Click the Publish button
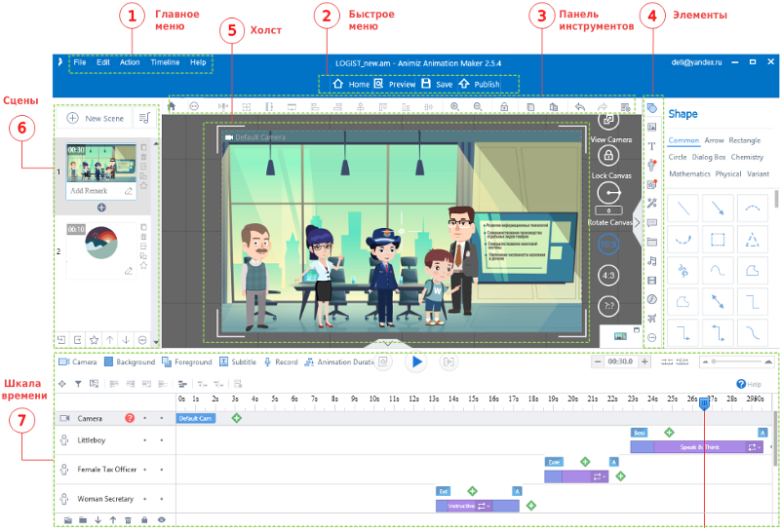Image resolution: width=780 pixels, height=532 pixels. pos(478,85)
